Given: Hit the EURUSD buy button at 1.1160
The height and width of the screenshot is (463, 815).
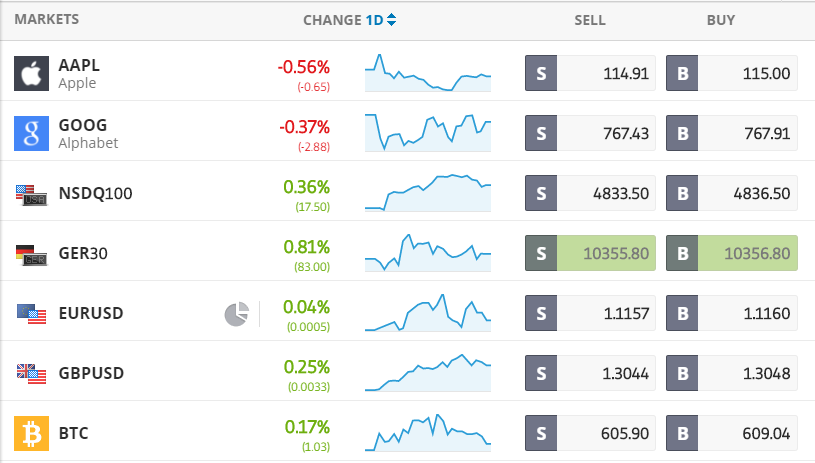Looking at the screenshot, I should pyautogui.click(x=731, y=314).
